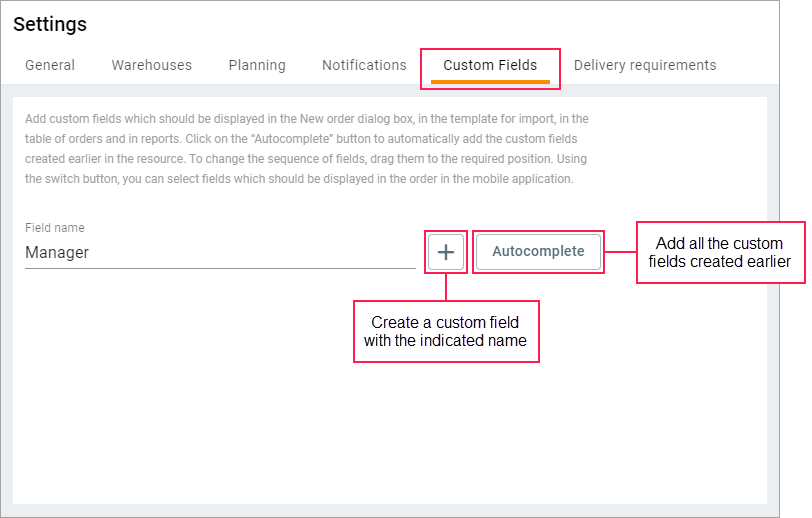Image resolution: width=812 pixels, height=518 pixels.
Task: Select the Notifications tab
Action: tap(364, 65)
